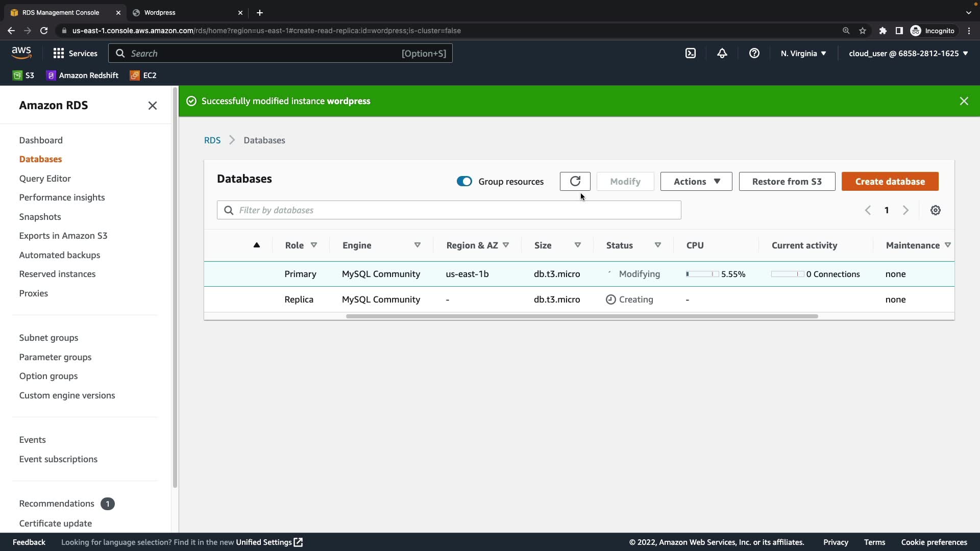Open the notifications bell icon
980x551 pixels.
[722, 54]
